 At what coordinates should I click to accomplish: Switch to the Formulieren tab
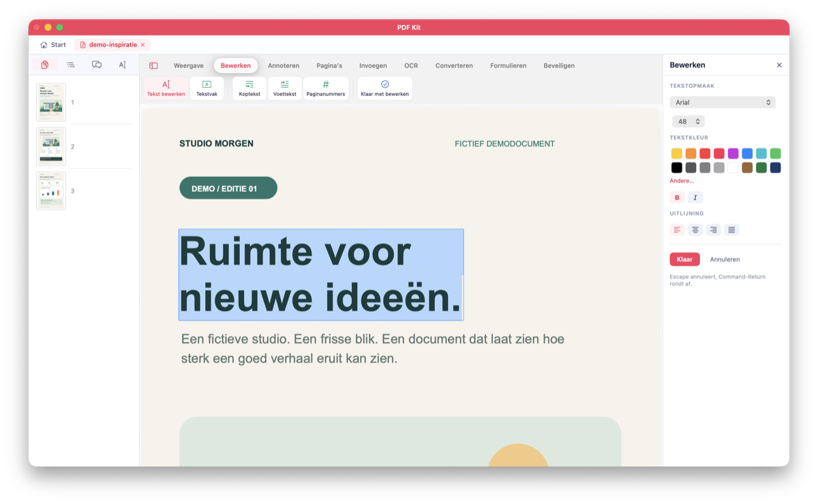tap(509, 65)
